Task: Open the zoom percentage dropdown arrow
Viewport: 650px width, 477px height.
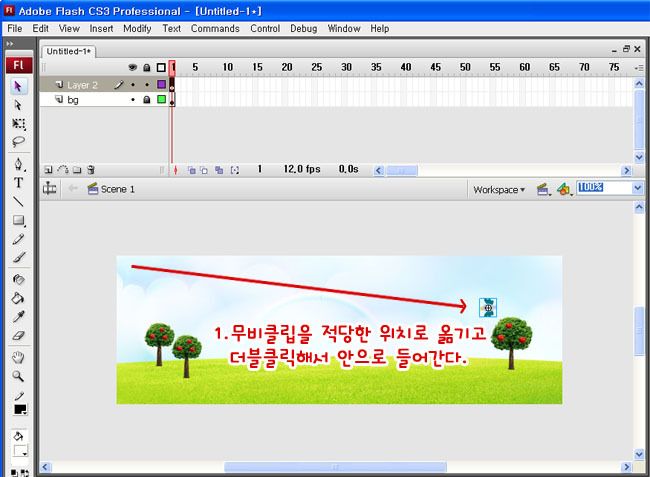Action: pyautogui.click(x=638, y=188)
